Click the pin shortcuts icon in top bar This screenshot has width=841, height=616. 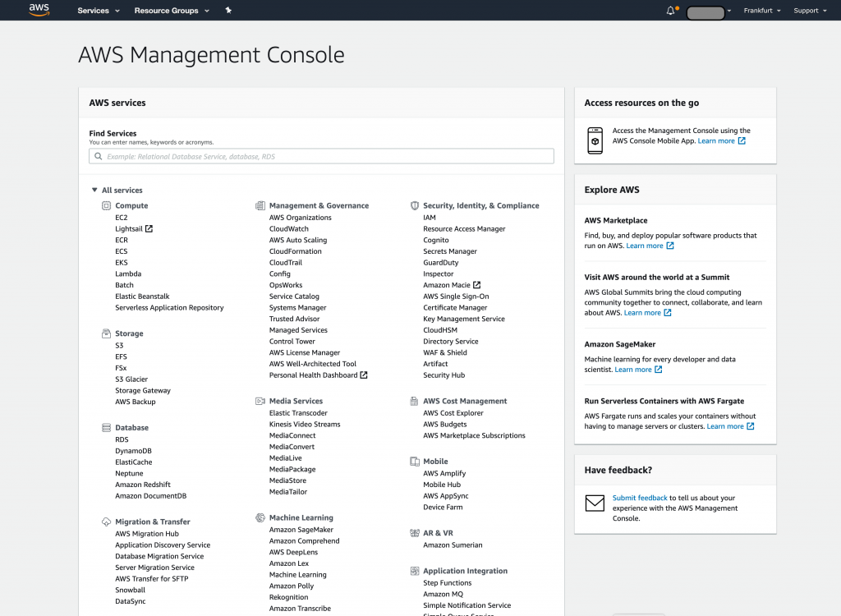coord(228,10)
